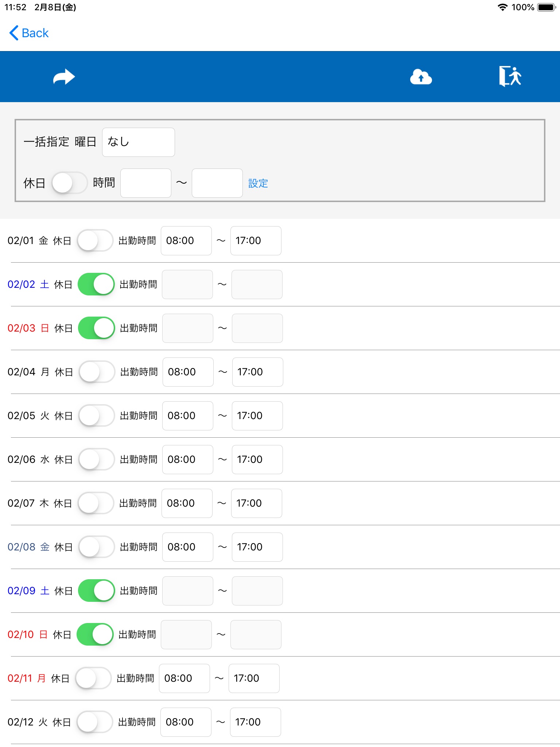Turn off 休日 switch for 02/09

97,591
